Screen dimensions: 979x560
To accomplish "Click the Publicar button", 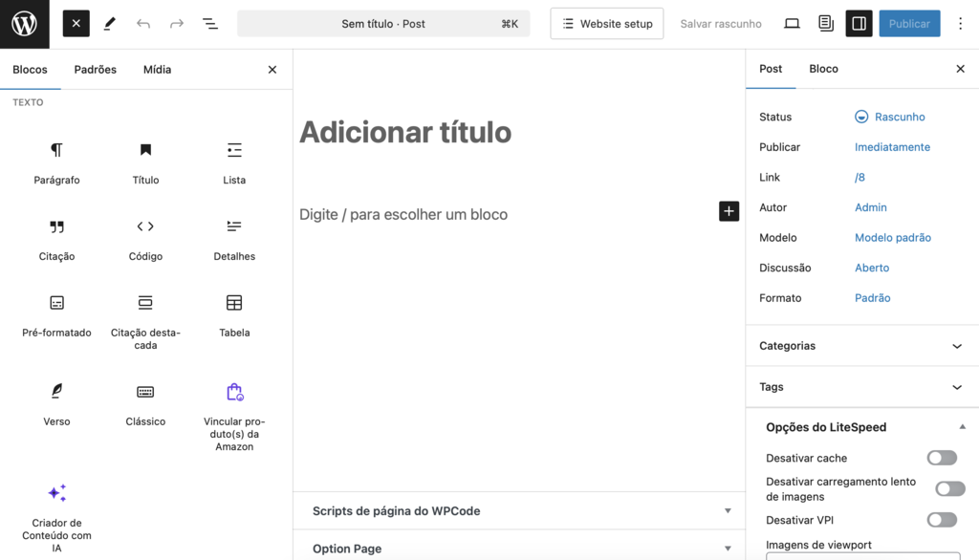I will click(x=909, y=23).
